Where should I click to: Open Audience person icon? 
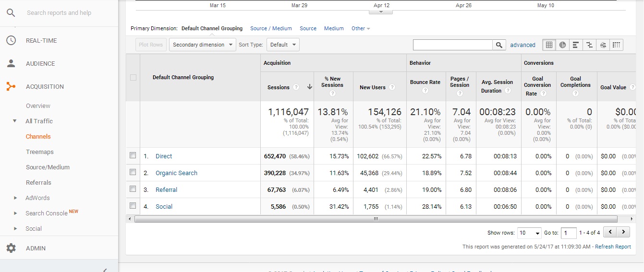[11, 63]
